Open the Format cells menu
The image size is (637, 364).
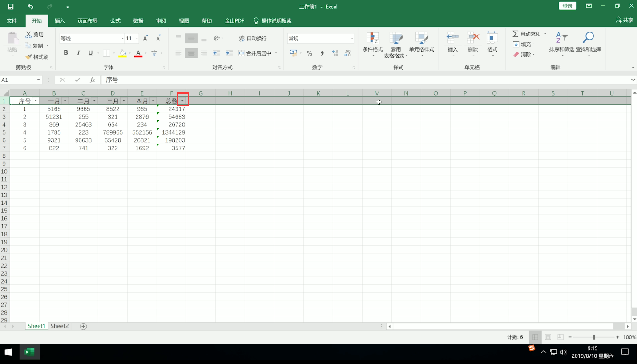(x=492, y=44)
